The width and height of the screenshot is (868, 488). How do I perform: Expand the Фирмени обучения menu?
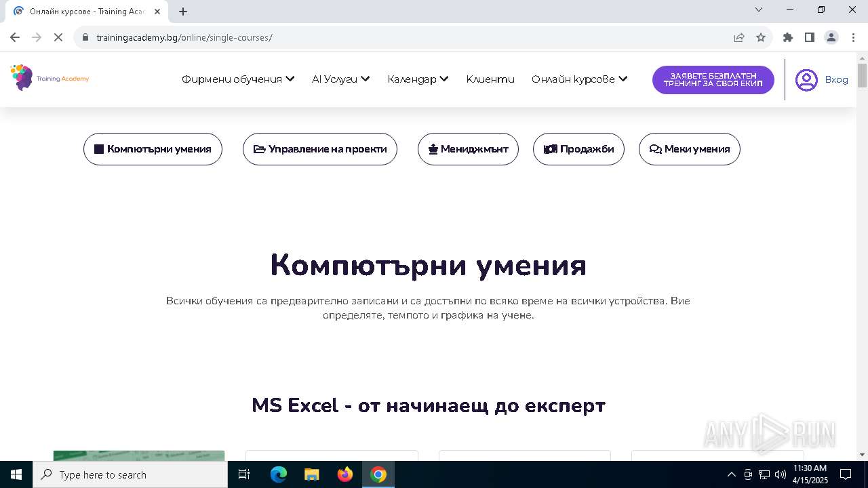[238, 79]
